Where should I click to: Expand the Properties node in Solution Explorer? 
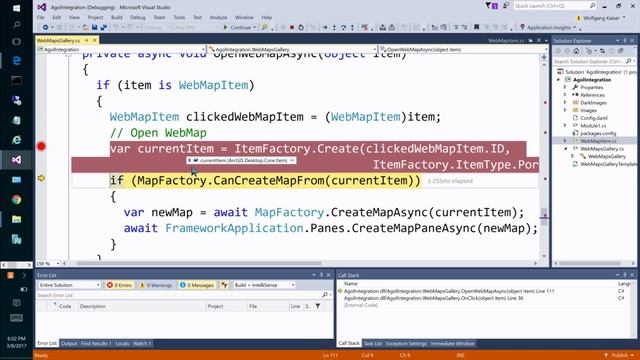(565, 87)
